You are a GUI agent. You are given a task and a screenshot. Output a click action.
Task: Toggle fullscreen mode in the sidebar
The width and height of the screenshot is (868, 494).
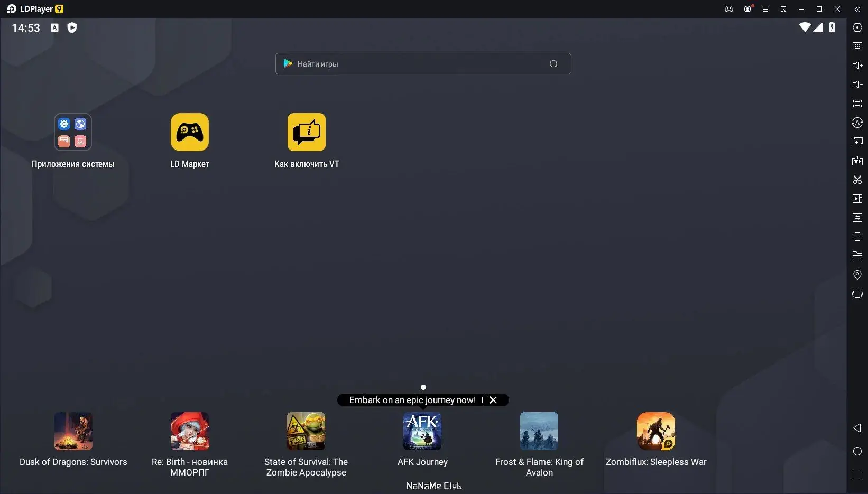(857, 104)
